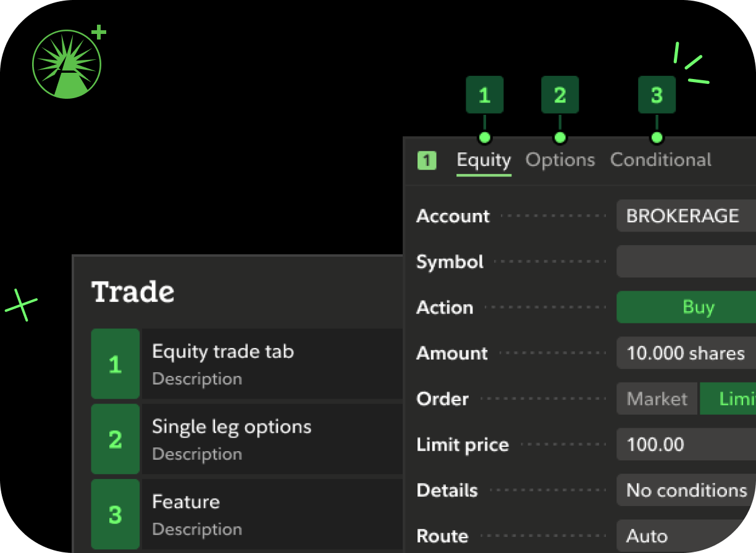Click the Fidelity sunburst logo icon

(67, 65)
